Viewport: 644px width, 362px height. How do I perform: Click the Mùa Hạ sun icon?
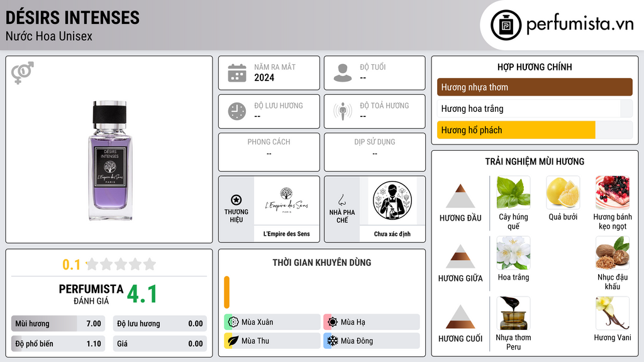pos(333,322)
